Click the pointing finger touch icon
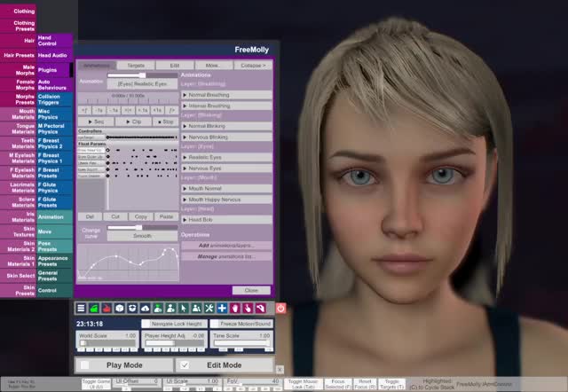Image resolution: width=568 pixels, height=392 pixels. (248, 309)
